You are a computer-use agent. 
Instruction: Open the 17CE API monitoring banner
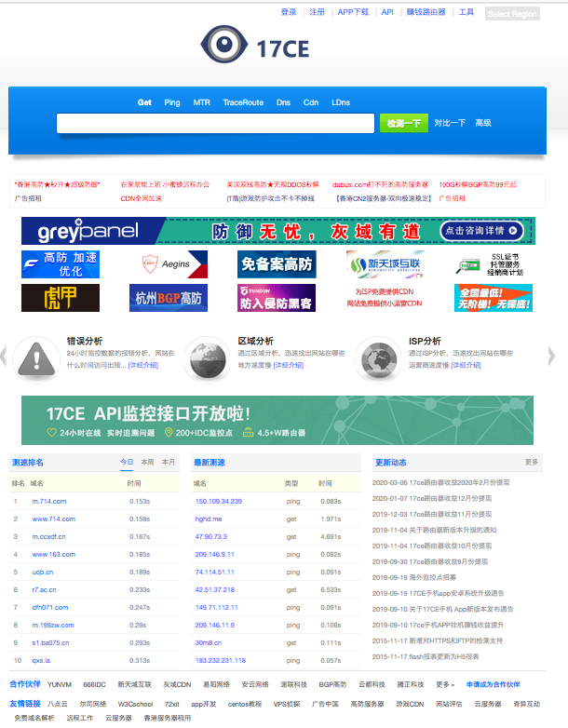(277, 420)
